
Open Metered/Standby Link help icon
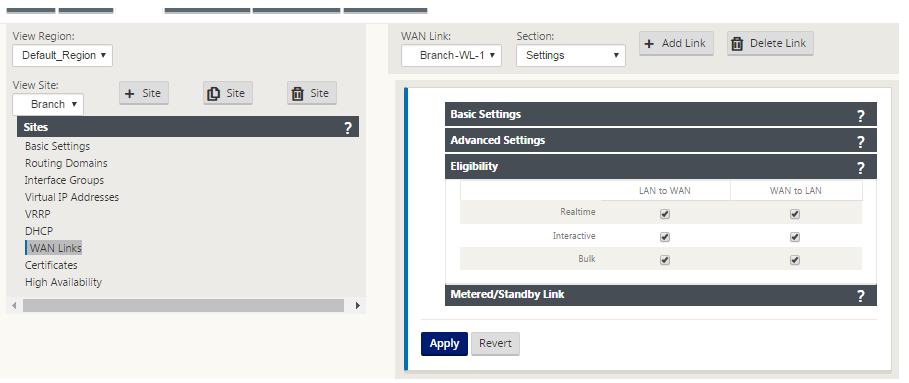pos(861,296)
